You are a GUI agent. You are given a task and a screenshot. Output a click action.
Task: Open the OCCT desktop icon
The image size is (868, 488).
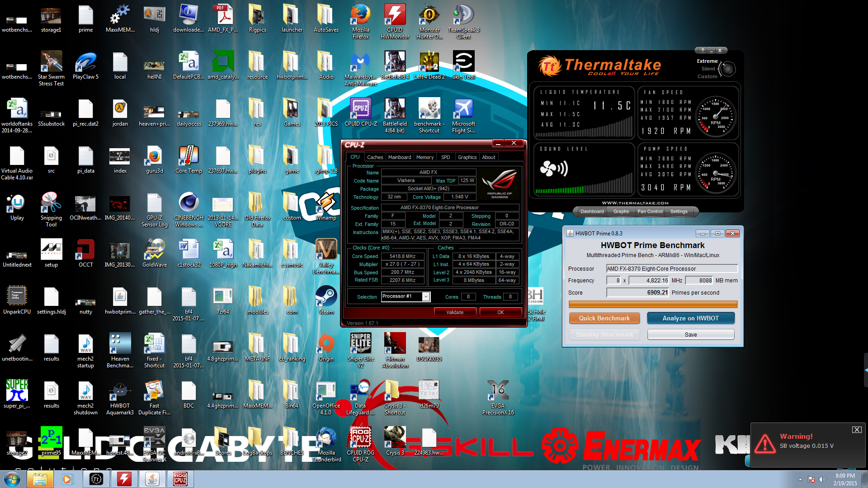(x=85, y=253)
